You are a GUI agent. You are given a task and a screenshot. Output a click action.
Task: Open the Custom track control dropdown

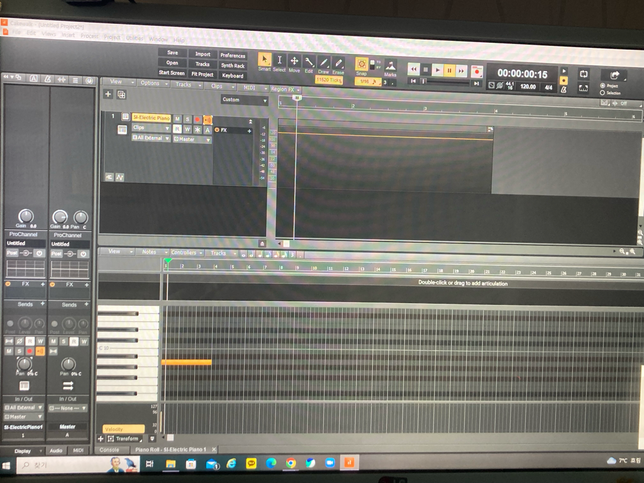(x=244, y=100)
